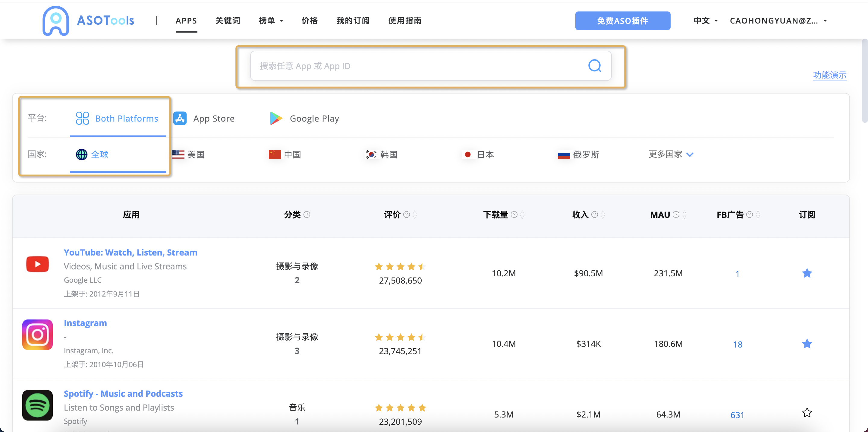Open 使用指南 nav item
868x432 pixels.
405,21
